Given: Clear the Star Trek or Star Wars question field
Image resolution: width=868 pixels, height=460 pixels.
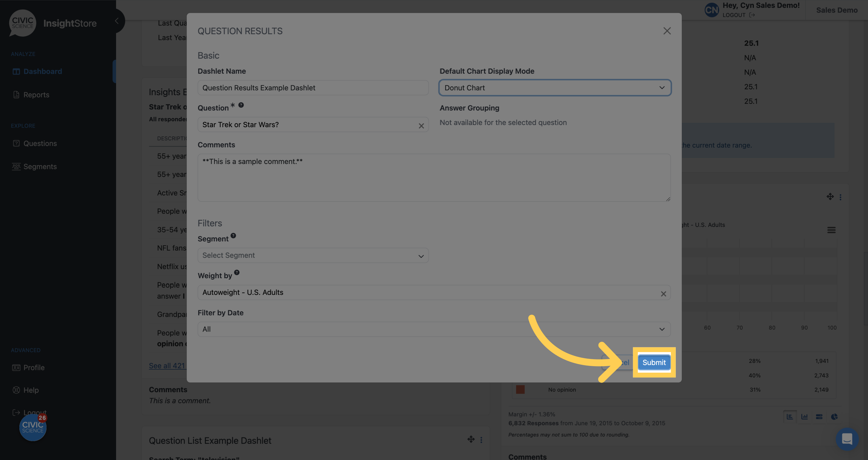Looking at the screenshot, I should [421, 125].
